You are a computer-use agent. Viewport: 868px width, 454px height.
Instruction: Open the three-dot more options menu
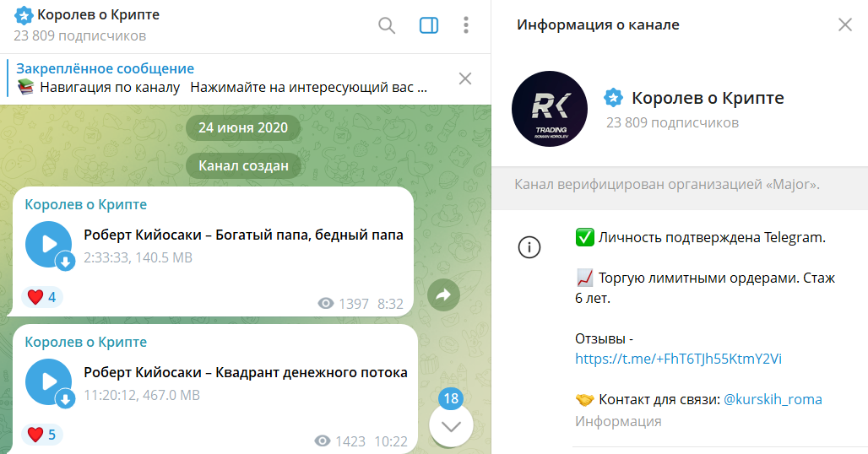[x=465, y=25]
